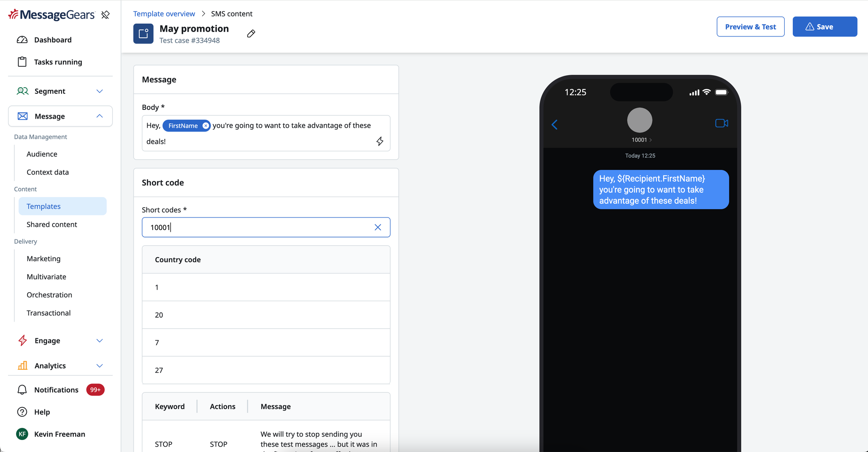
Task: Click the Save button
Action: pos(825,27)
